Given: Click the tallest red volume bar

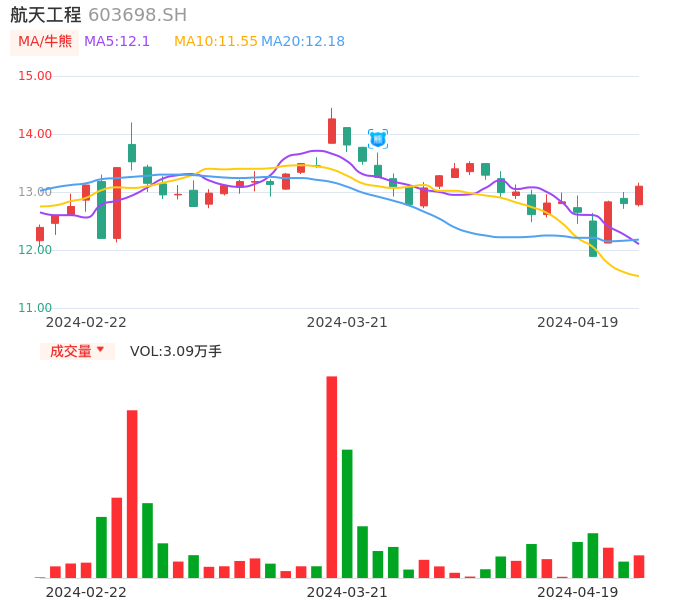Looking at the screenshot, I should (332, 477).
